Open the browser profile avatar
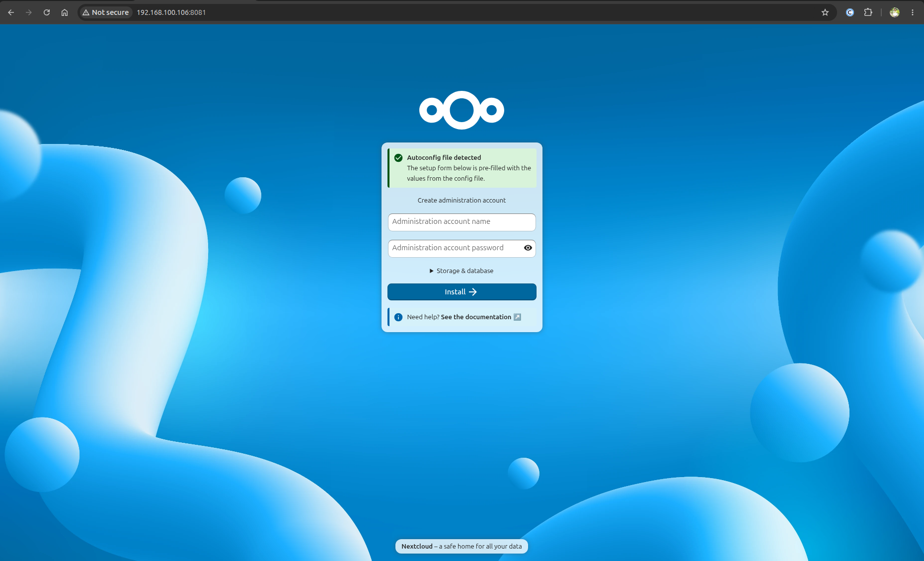Screen dimensions: 924x561 pos(895,12)
